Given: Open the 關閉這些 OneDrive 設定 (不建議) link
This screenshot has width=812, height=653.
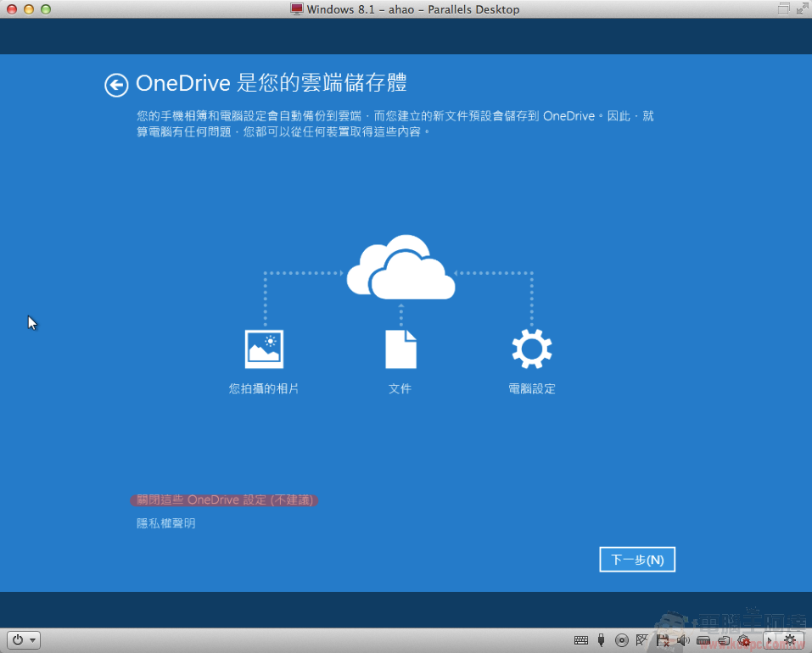Looking at the screenshot, I should [x=224, y=500].
